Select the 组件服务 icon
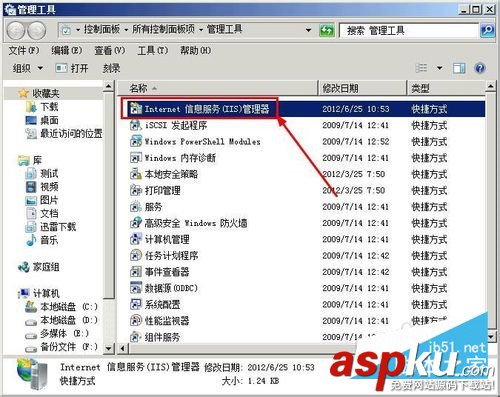 136,337
